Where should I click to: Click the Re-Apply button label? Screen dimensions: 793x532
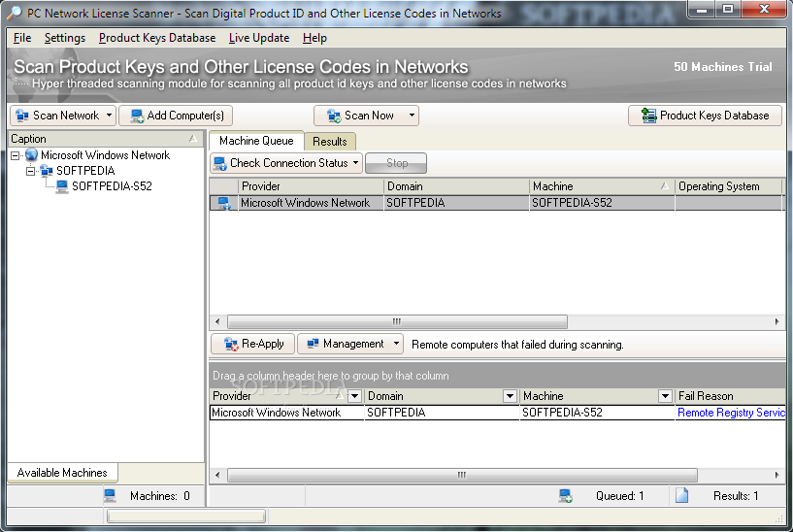(x=262, y=344)
